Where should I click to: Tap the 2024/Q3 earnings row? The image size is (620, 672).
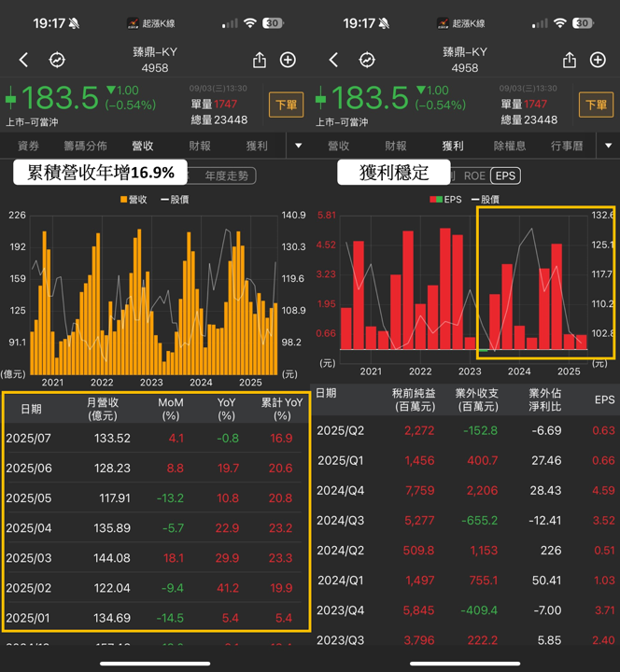[x=465, y=520]
